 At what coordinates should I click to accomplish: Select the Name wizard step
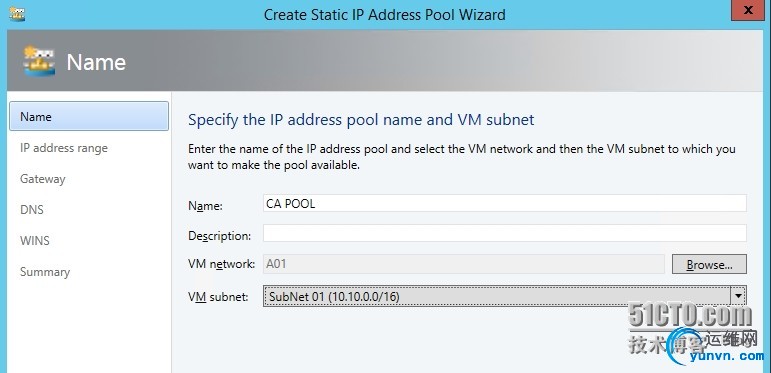click(89, 116)
